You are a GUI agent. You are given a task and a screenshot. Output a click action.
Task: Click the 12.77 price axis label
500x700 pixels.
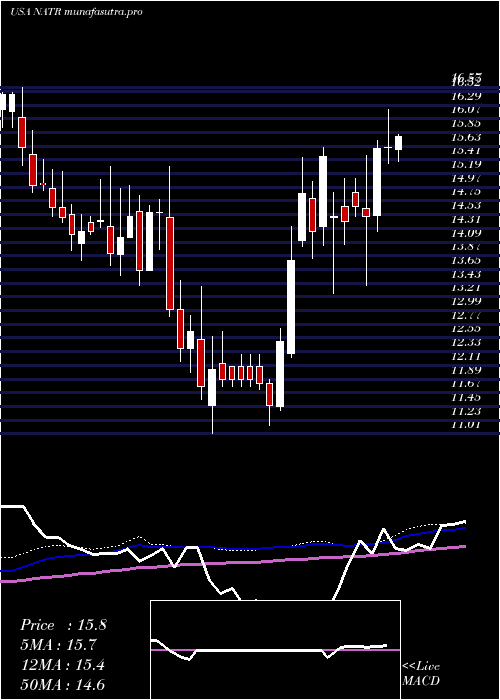(x=466, y=315)
